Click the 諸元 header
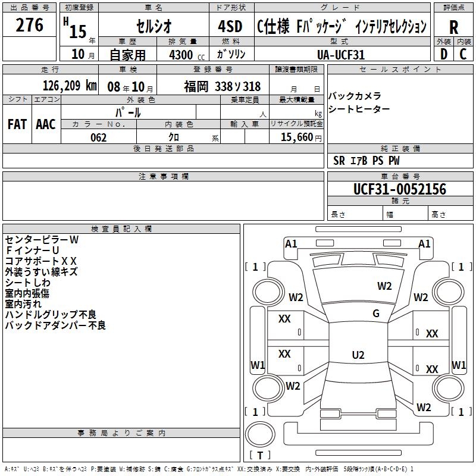Screen dimensions: 476x476 (x=400, y=201)
